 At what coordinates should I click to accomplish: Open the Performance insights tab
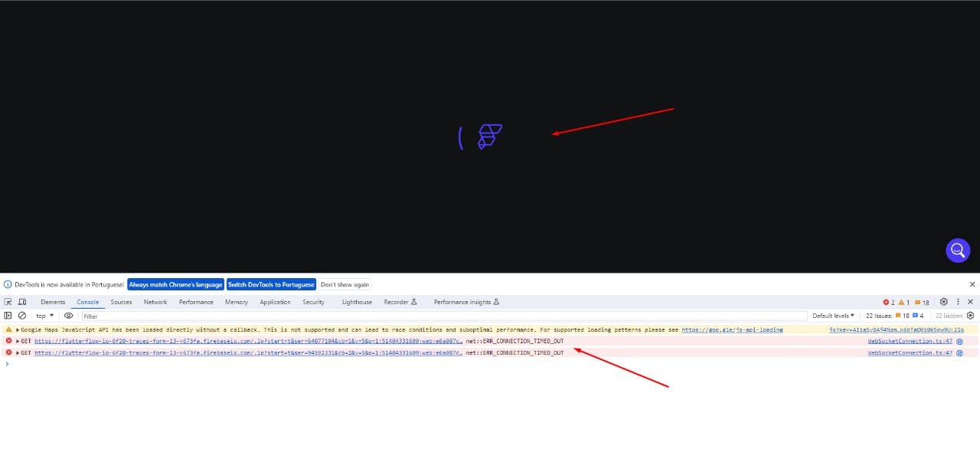(466, 302)
